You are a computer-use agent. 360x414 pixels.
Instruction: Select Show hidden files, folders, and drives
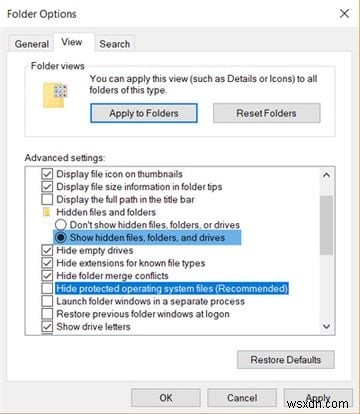(x=61, y=237)
